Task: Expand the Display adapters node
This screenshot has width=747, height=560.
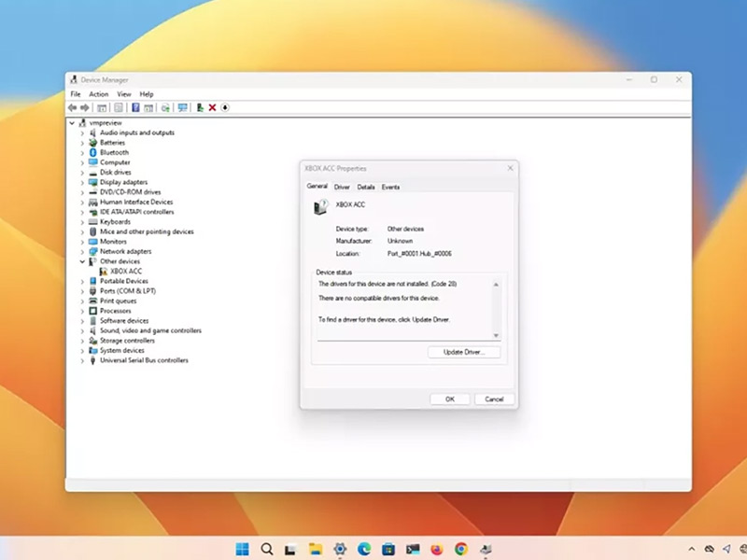Action: [82, 182]
